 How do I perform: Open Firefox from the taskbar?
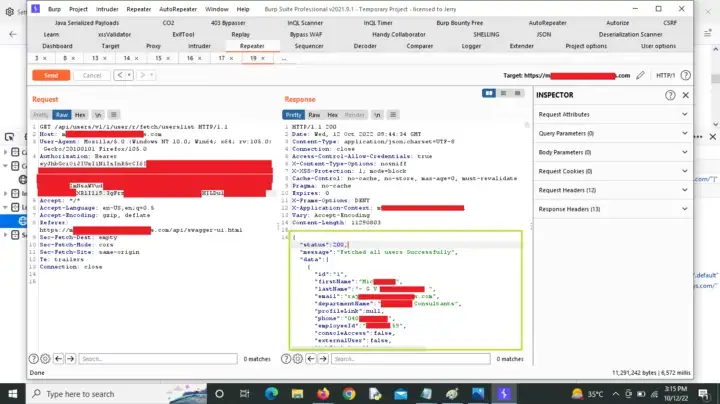point(323,393)
